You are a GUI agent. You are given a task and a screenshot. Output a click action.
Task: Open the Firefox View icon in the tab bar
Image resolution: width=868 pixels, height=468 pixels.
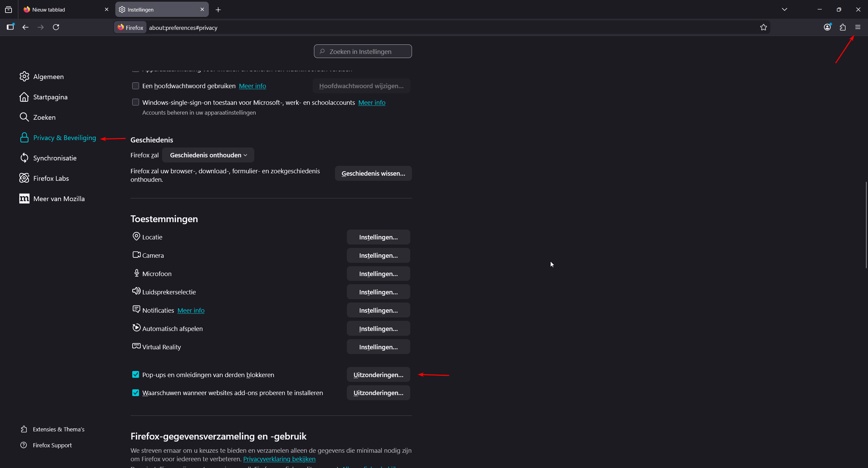click(8, 9)
